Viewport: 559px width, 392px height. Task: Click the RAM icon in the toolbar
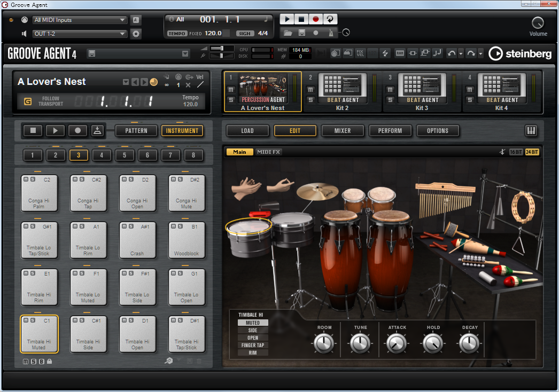pyautogui.click(x=400, y=53)
